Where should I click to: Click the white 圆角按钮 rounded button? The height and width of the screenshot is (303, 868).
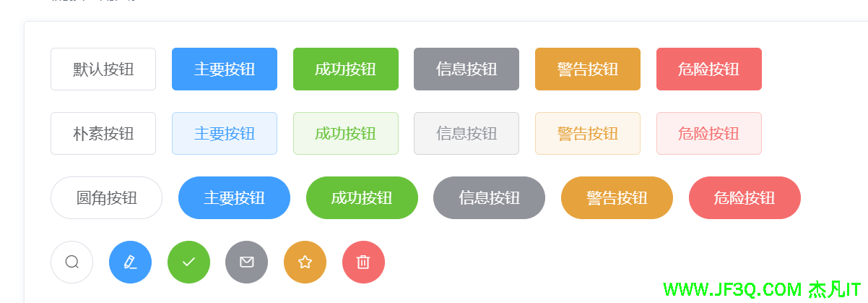point(106,198)
